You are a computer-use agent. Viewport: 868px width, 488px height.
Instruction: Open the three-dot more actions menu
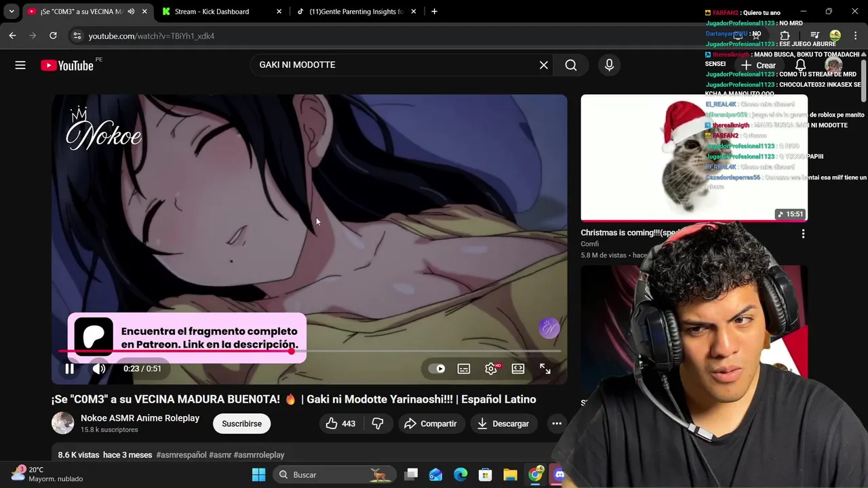[557, 424]
